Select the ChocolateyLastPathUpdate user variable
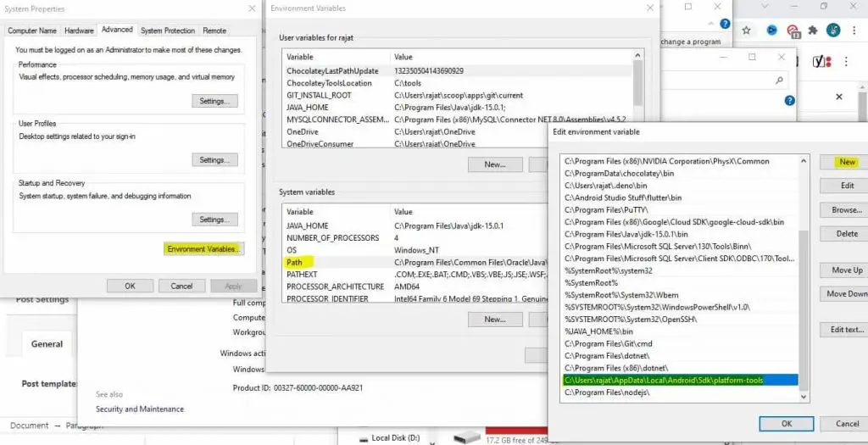Image resolution: width=868 pixels, height=445 pixels. click(457, 71)
